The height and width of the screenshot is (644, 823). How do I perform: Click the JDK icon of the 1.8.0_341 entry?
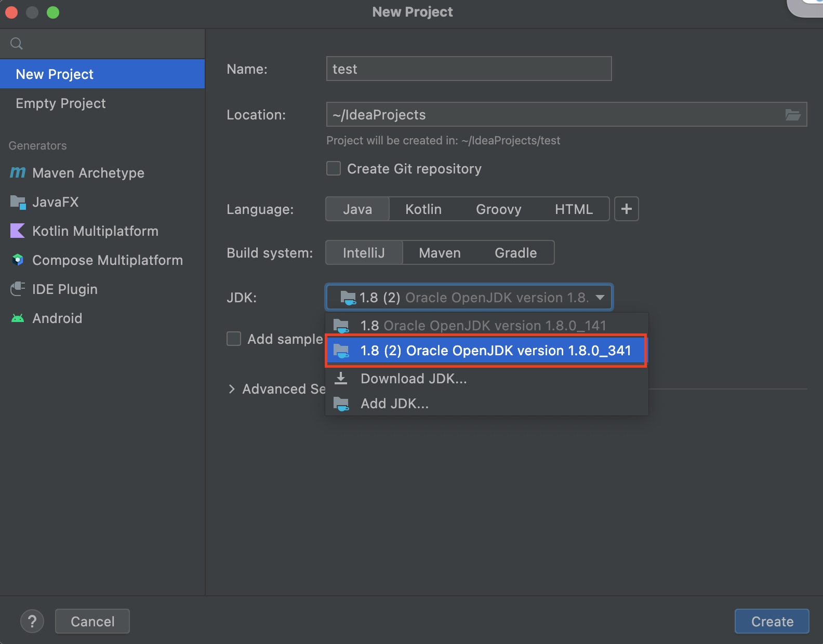point(341,351)
